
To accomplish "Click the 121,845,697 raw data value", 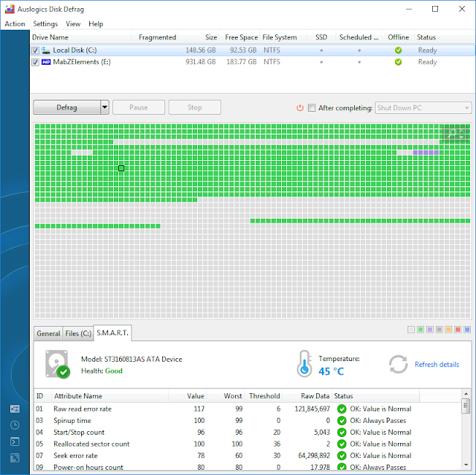I will [312, 409].
